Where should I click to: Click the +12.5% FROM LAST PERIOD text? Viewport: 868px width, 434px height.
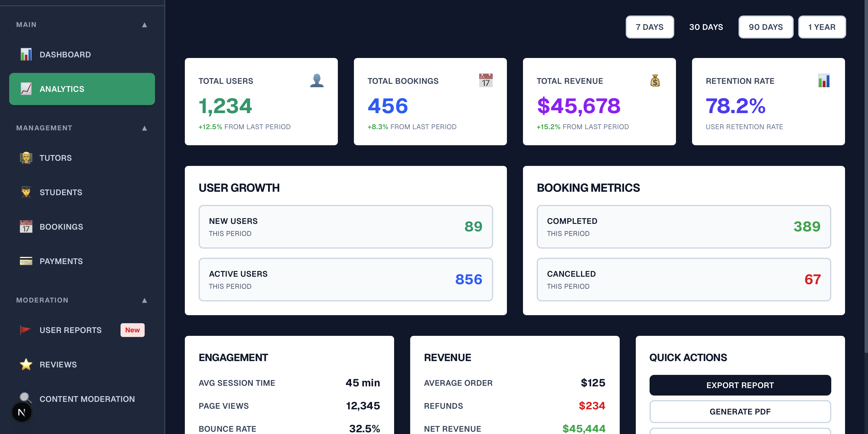point(244,127)
